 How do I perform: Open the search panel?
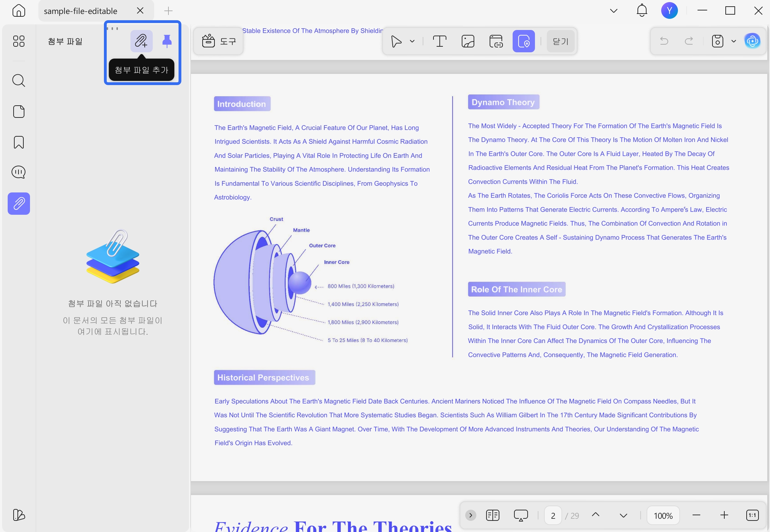(19, 81)
